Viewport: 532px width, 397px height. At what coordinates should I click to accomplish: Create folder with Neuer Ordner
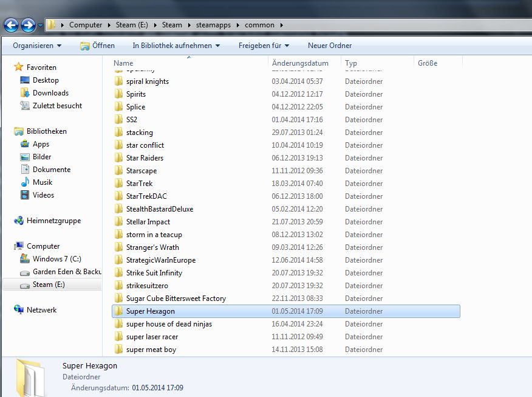329,46
